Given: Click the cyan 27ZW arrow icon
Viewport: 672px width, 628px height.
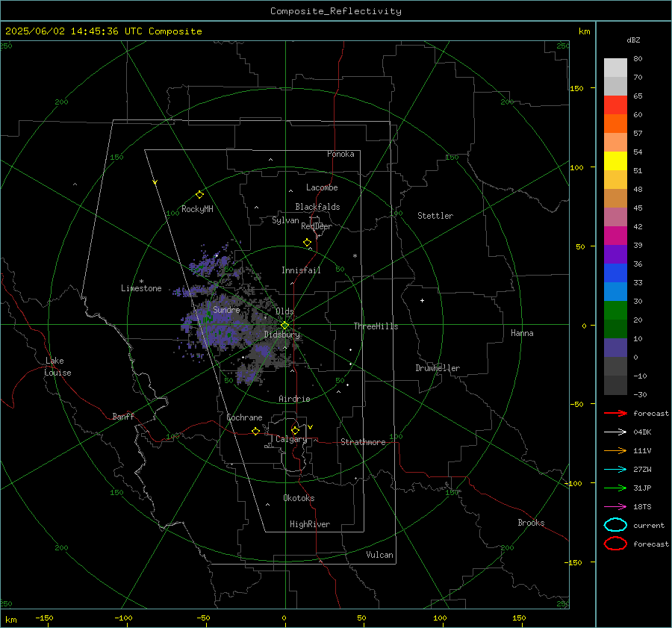Looking at the screenshot, I should pos(615,470).
